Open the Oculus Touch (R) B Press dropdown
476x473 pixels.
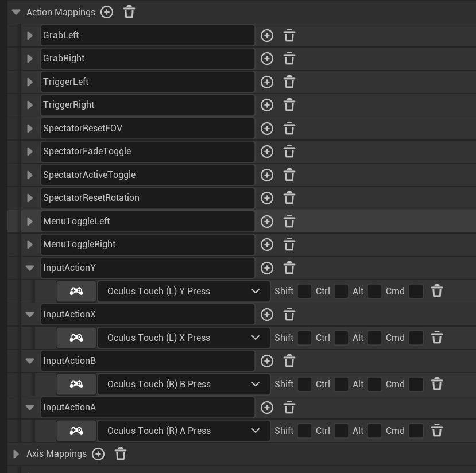tap(184, 385)
